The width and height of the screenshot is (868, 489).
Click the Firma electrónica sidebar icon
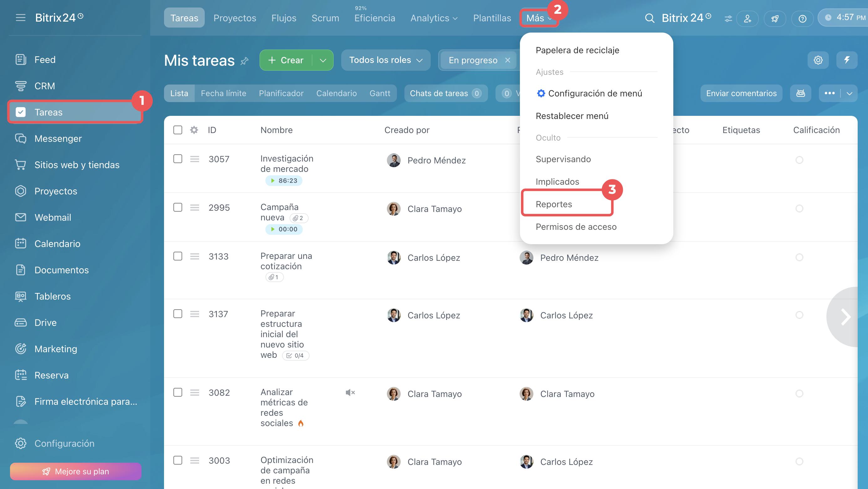21,401
